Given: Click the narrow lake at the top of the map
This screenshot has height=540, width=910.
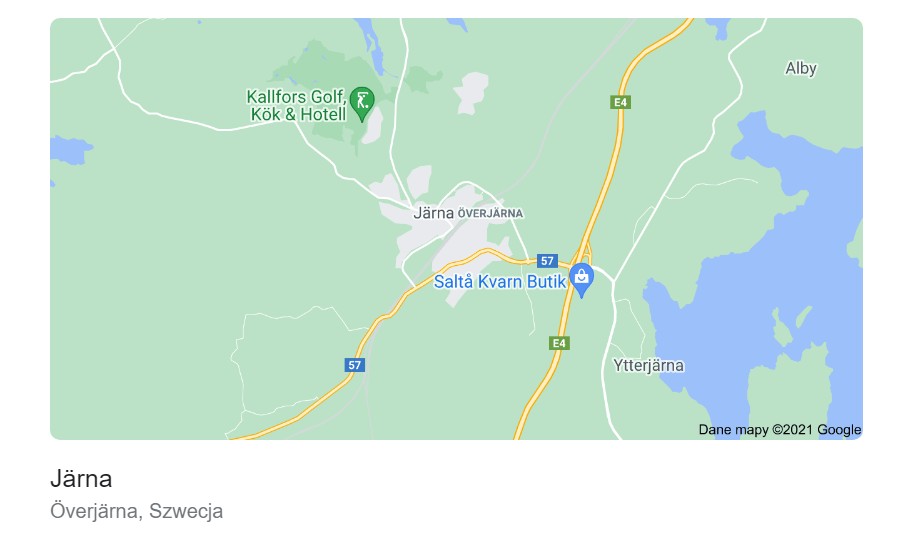Looking at the screenshot, I should pyautogui.click(x=370, y=46).
